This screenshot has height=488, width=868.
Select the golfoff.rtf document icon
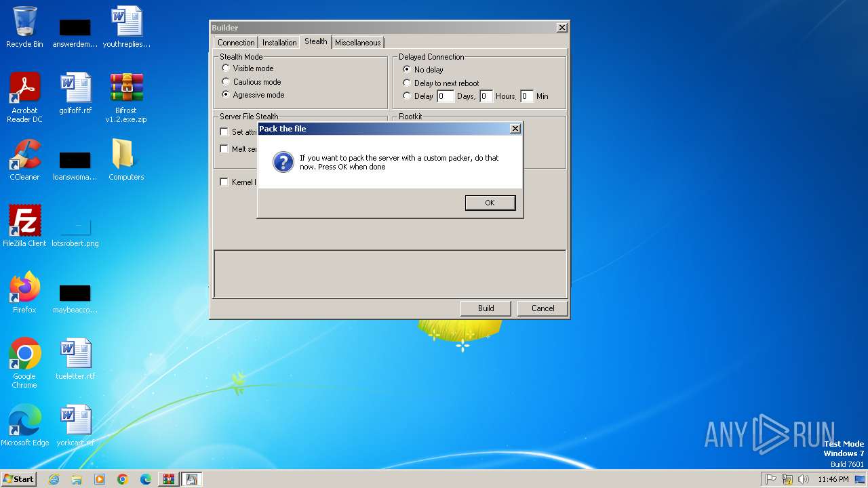(x=75, y=94)
